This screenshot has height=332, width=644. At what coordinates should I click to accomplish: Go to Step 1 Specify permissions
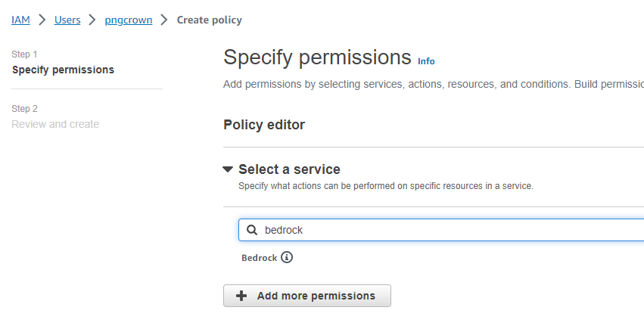63,70
